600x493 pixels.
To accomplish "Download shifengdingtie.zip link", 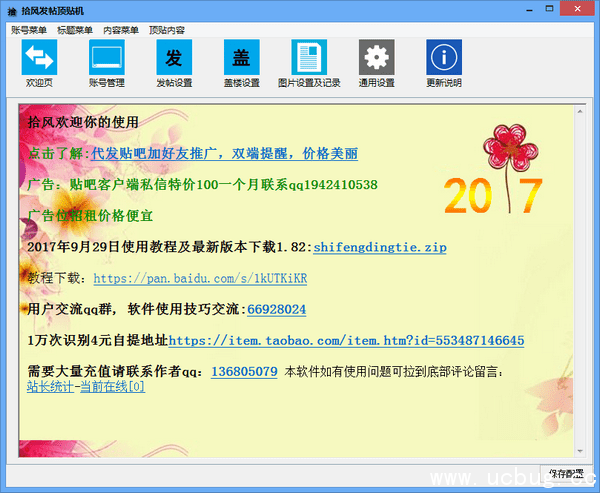I will click(x=380, y=247).
